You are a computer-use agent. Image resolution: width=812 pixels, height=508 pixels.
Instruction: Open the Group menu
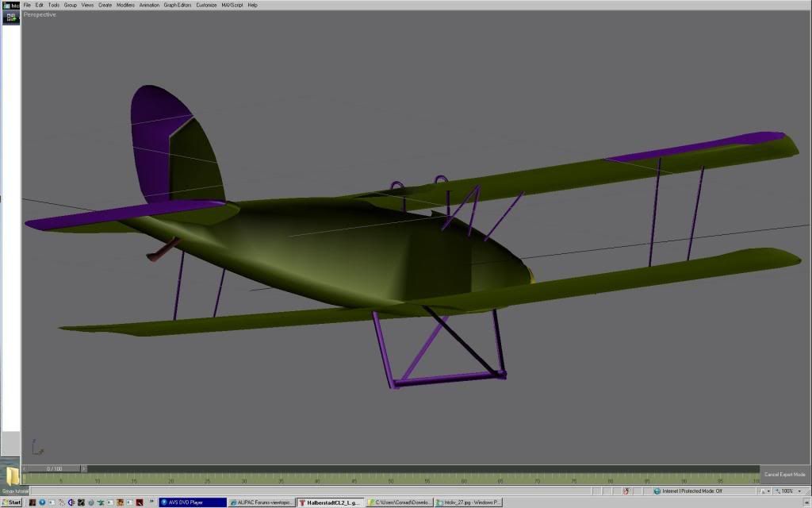point(71,6)
